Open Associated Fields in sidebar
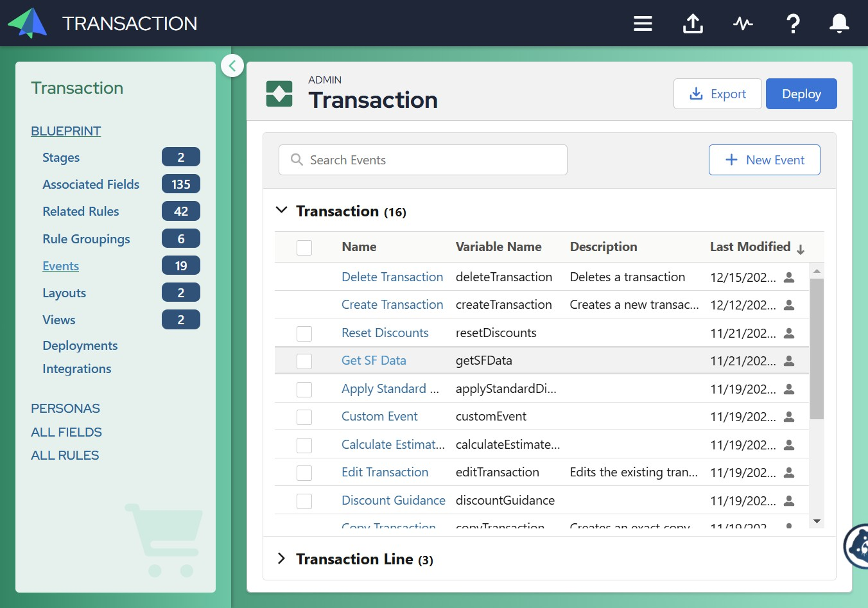This screenshot has height=608, width=868. pyautogui.click(x=91, y=184)
